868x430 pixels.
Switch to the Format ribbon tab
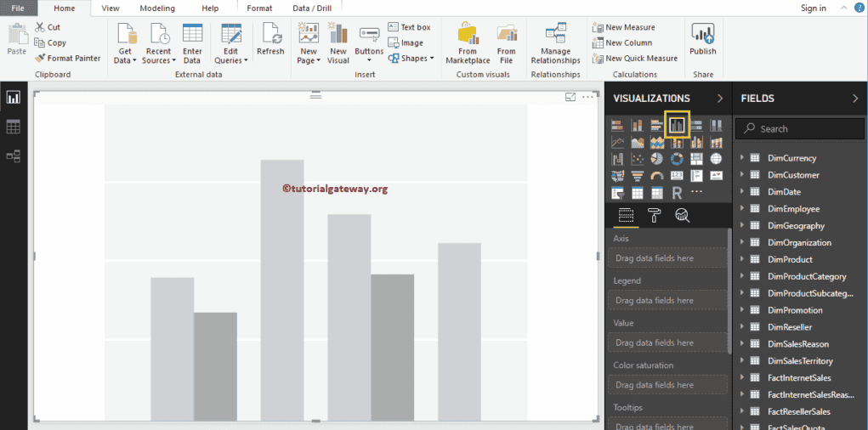(259, 8)
